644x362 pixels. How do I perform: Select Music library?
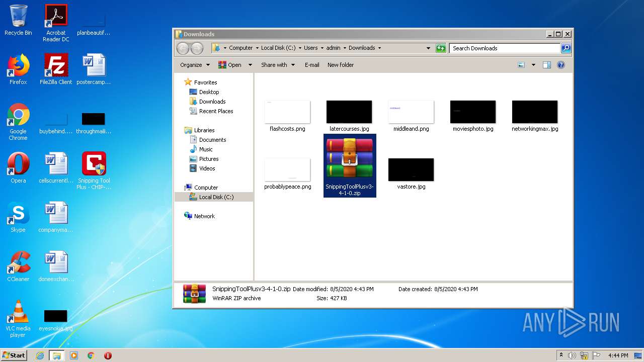206,149
